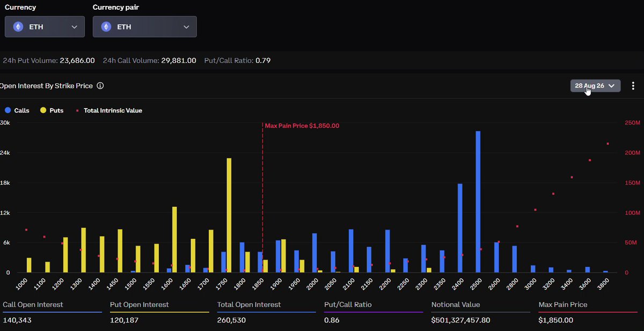
Task: Toggle the Total Intrinsic Value legend item
Action: click(x=109, y=110)
